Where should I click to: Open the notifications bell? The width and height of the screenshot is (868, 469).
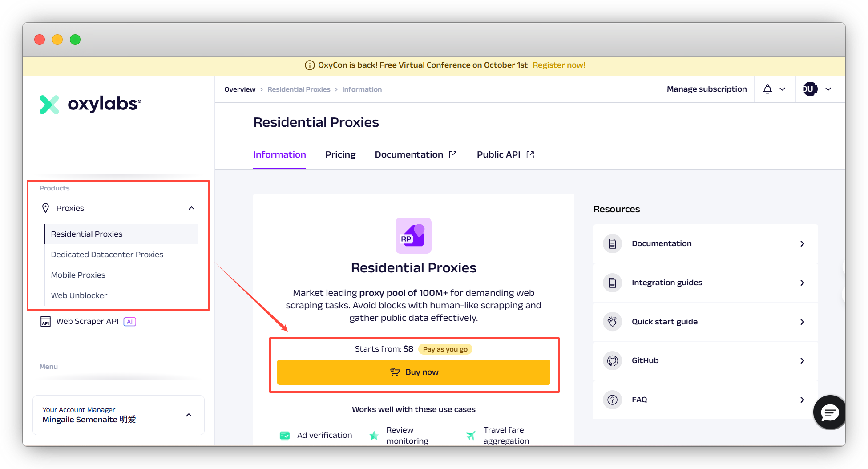tap(767, 89)
